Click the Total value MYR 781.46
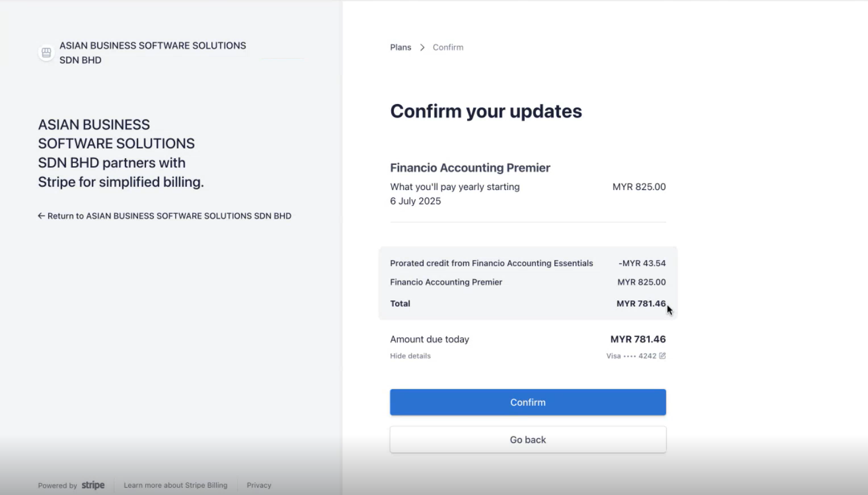The width and height of the screenshot is (868, 495). (x=641, y=304)
